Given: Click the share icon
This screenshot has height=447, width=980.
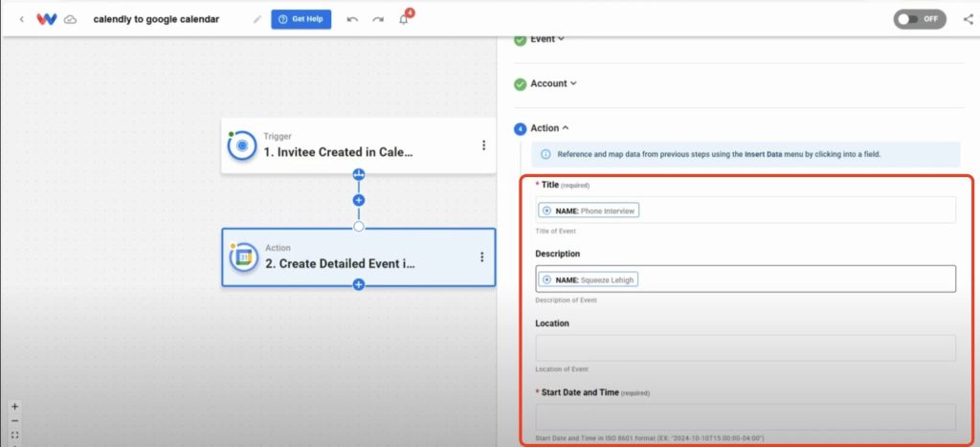Looking at the screenshot, I should point(969,19).
